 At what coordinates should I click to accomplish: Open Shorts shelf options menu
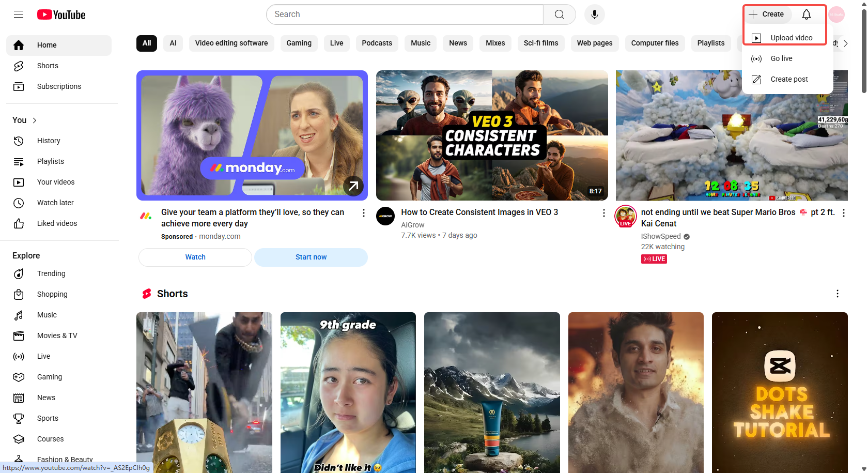click(x=838, y=294)
